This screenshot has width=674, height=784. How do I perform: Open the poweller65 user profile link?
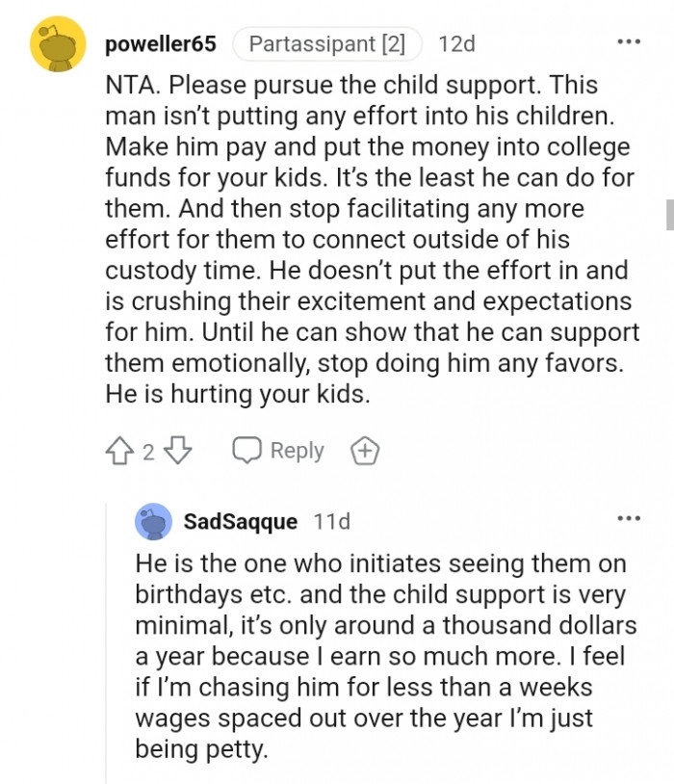pyautogui.click(x=161, y=44)
